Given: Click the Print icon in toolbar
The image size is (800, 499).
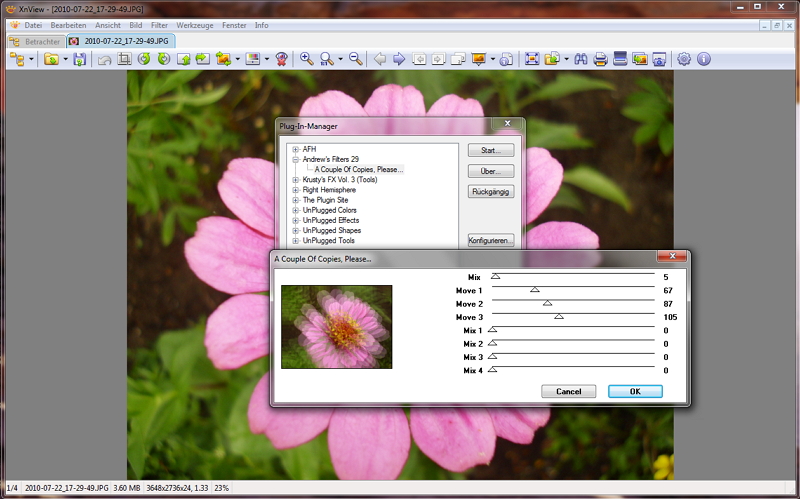Looking at the screenshot, I should click(x=601, y=60).
